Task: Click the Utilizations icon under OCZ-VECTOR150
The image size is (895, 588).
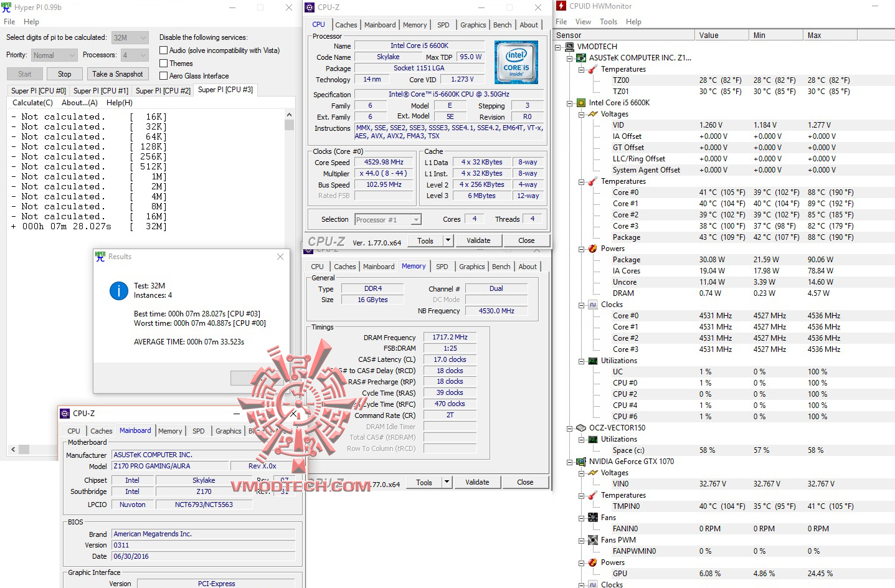Action: pos(592,439)
